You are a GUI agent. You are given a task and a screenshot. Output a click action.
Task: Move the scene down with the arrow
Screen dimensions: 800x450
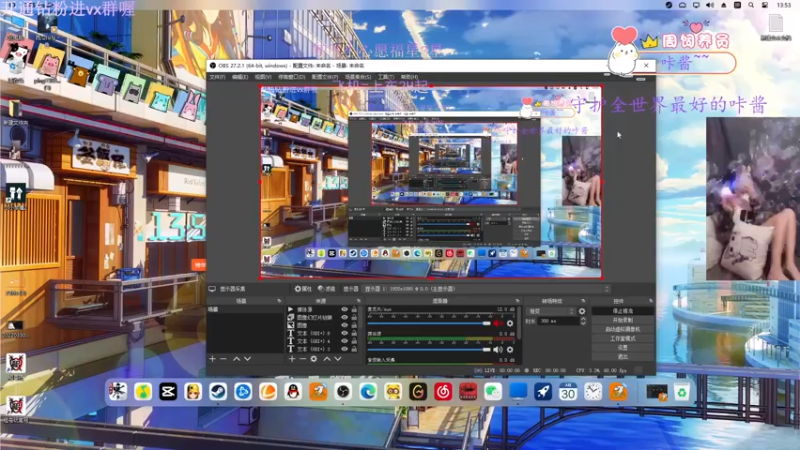(247, 359)
